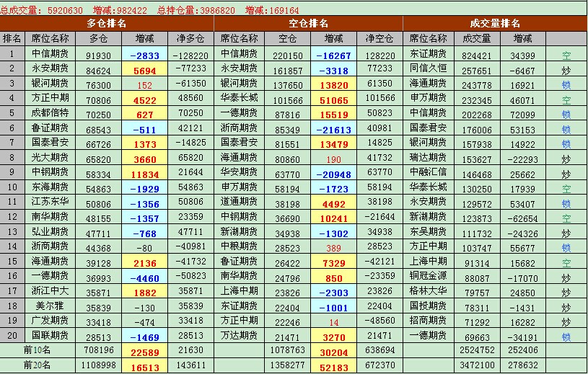The height and width of the screenshot is (374, 588).
Task: Select seat 美尔雅 in long ranking
Action: point(50,306)
